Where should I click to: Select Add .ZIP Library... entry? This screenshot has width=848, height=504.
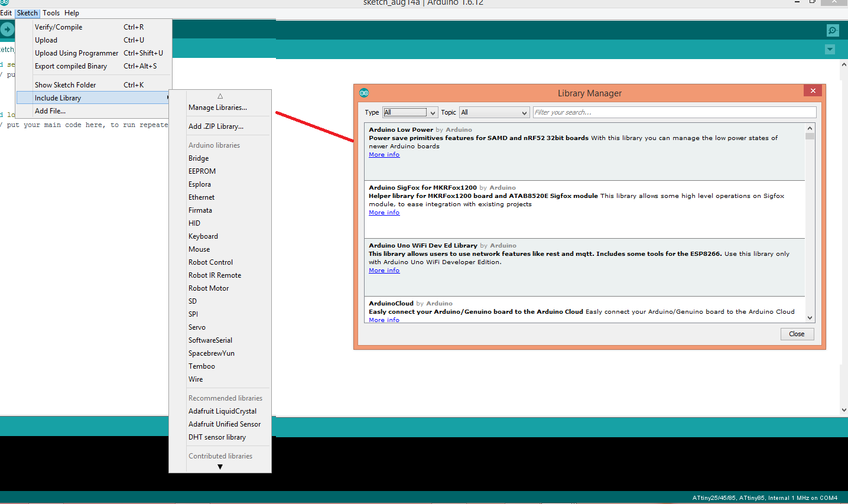(220, 126)
